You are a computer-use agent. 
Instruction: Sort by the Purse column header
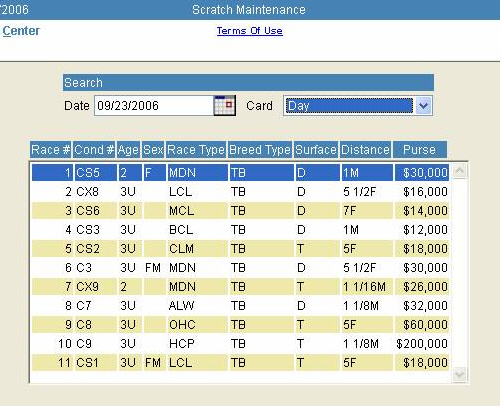[x=420, y=150]
